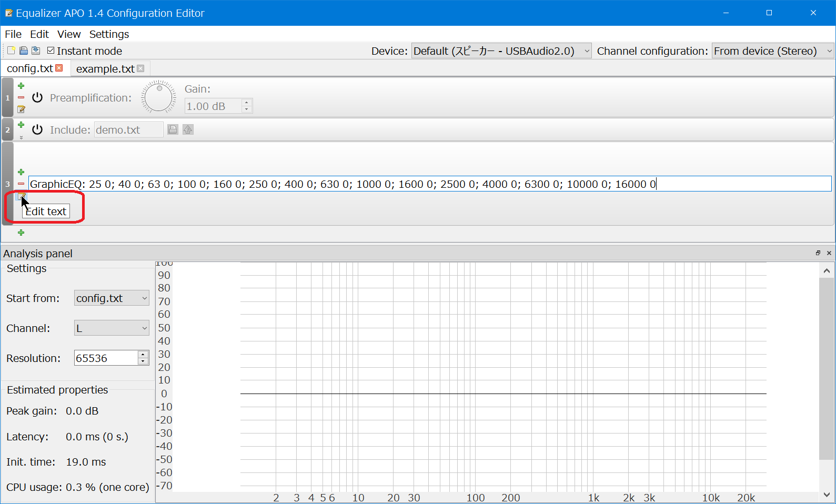
Task: Open the Settings menu
Action: [109, 34]
